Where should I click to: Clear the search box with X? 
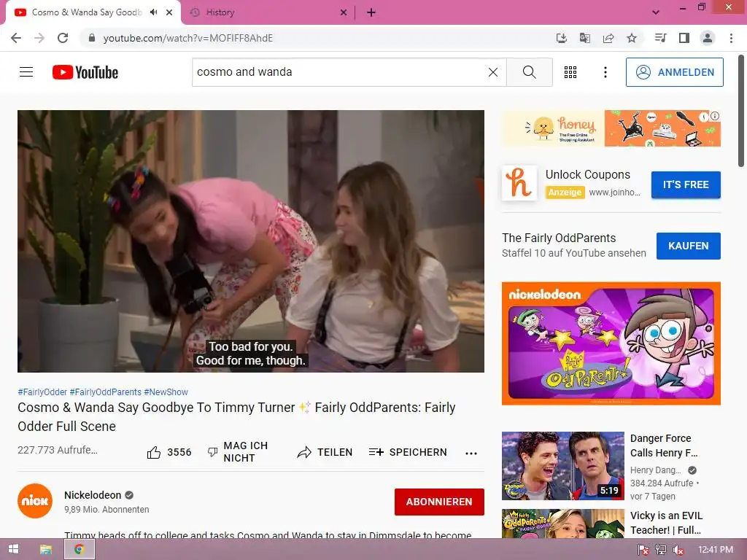tap(493, 72)
